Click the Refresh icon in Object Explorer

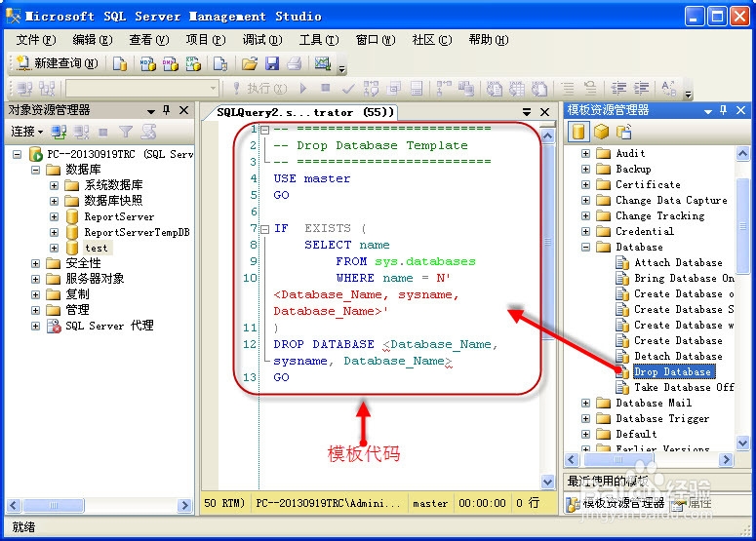pyautogui.click(x=148, y=132)
